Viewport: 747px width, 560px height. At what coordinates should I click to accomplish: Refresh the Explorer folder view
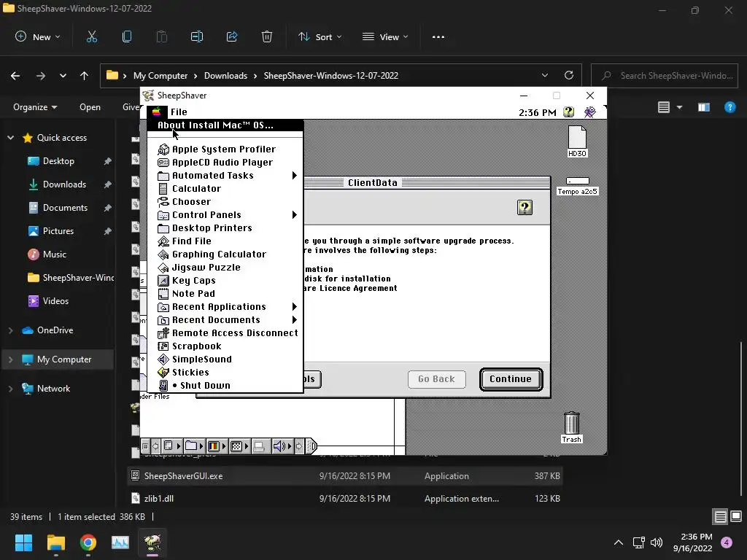tap(569, 75)
